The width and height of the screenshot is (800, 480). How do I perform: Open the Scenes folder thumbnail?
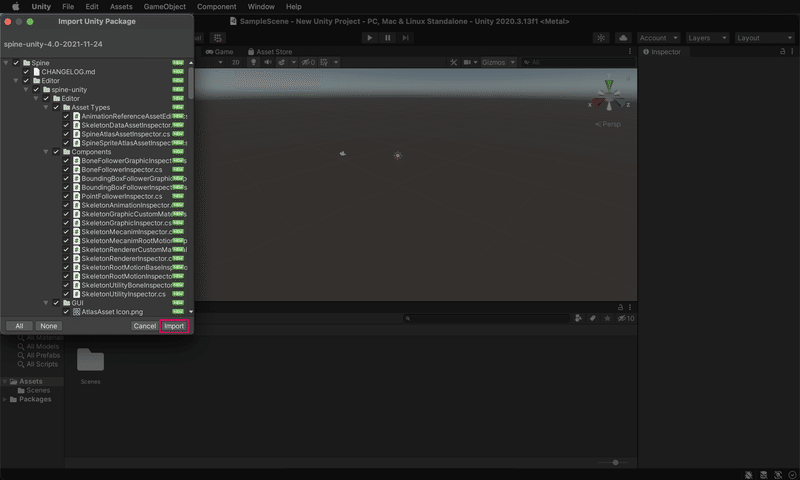pos(90,360)
